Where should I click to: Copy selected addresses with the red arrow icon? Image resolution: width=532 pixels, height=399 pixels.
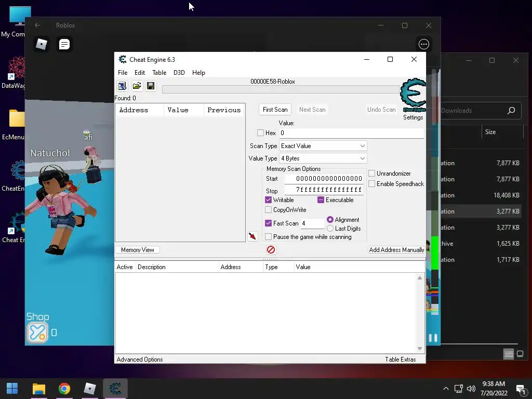click(x=252, y=236)
